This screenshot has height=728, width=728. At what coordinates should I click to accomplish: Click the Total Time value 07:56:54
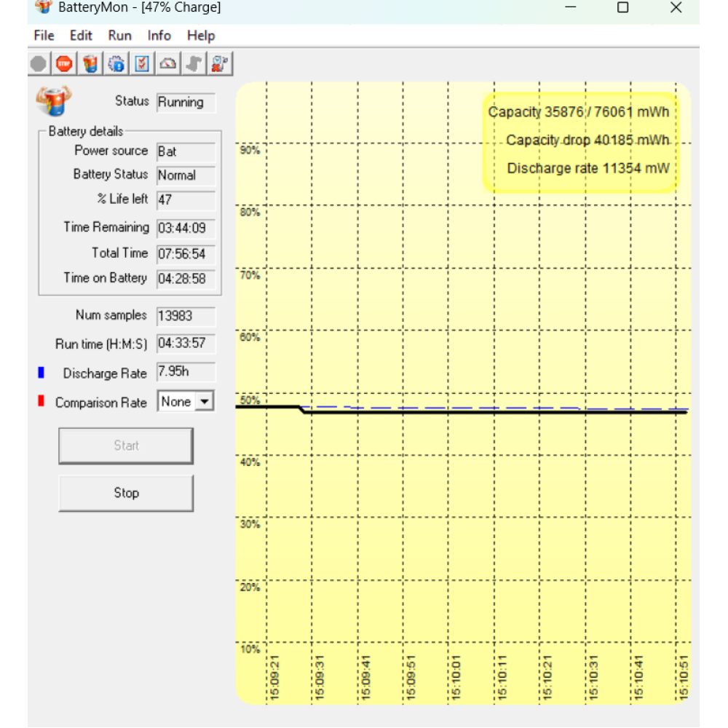pyautogui.click(x=186, y=254)
